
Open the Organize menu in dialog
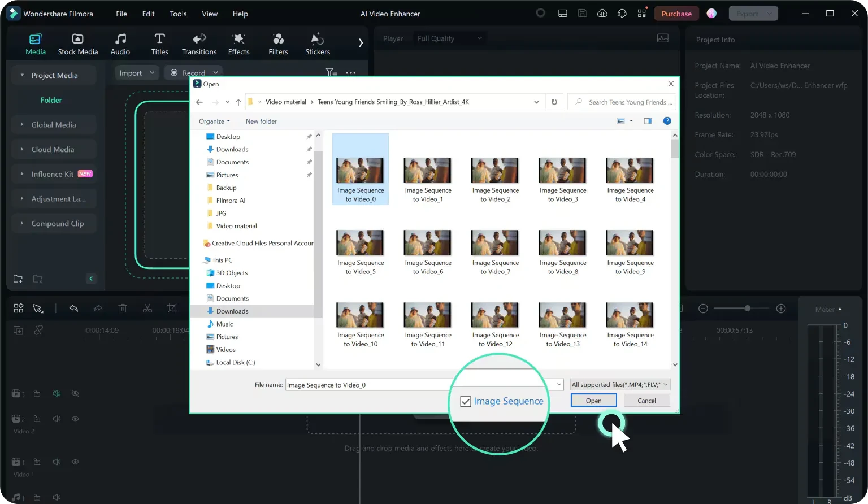[x=214, y=121]
